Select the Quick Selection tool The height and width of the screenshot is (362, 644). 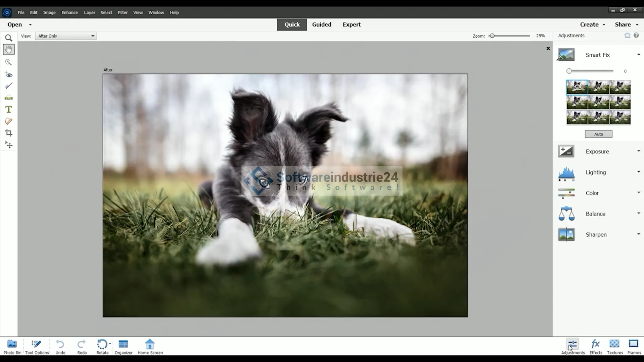pos(9,62)
